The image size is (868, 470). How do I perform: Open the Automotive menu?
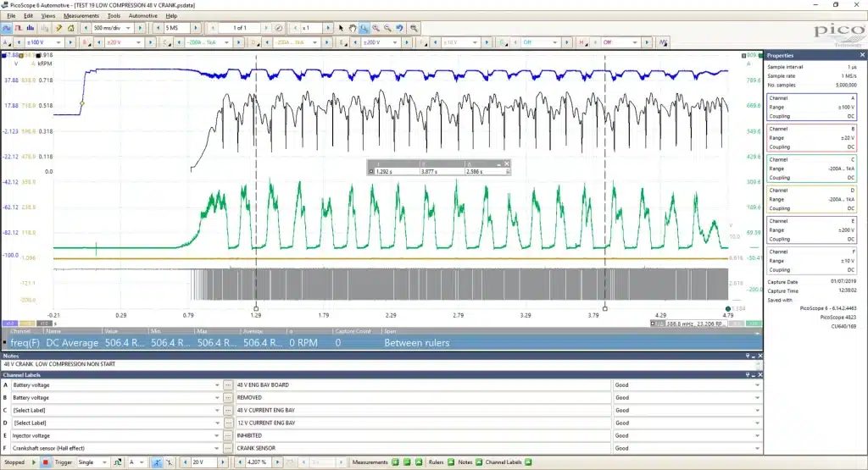142,16
